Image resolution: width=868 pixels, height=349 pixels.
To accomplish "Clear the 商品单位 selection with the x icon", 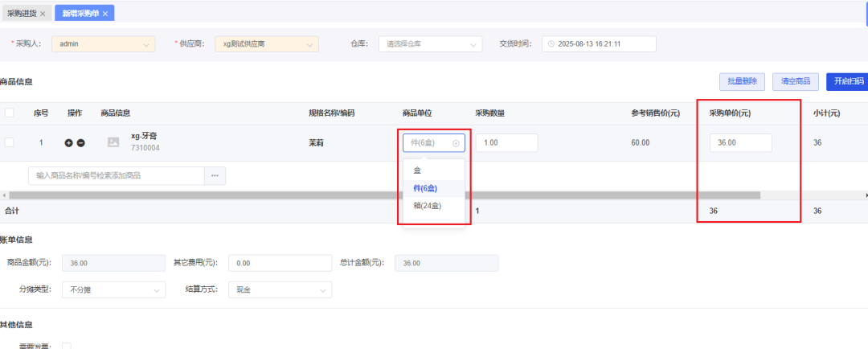I will tap(456, 143).
